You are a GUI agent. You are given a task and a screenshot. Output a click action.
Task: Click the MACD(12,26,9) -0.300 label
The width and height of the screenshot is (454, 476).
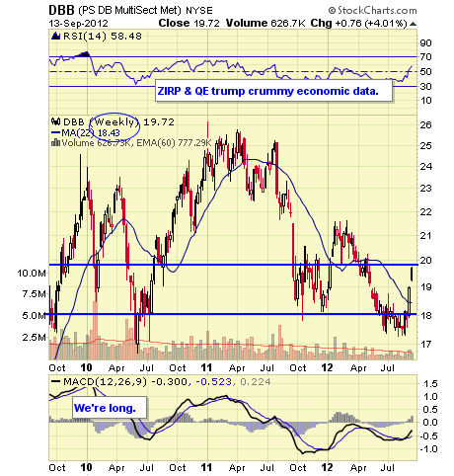coord(125,382)
